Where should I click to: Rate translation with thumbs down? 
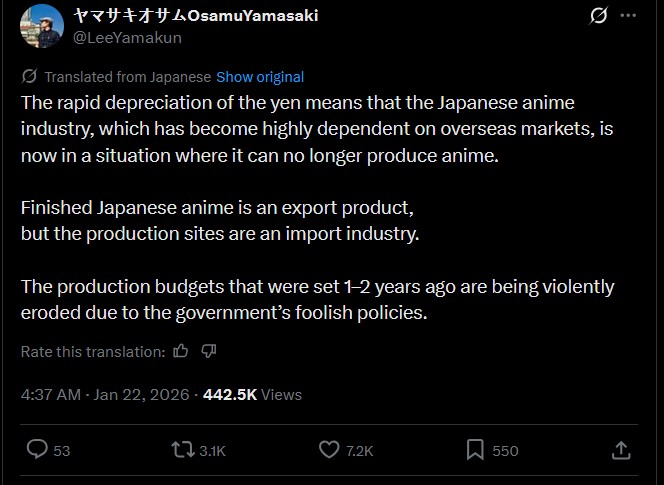pos(209,351)
